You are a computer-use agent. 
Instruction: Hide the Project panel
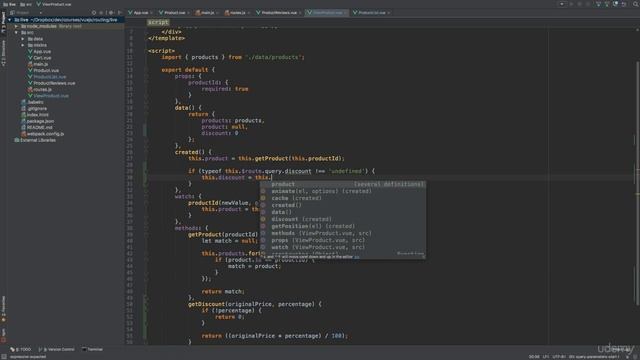click(x=120, y=13)
